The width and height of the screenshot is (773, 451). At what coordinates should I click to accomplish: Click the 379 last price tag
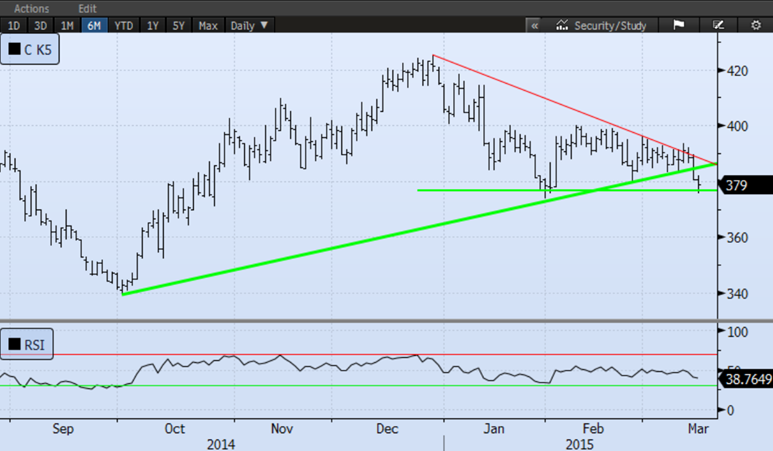point(742,184)
